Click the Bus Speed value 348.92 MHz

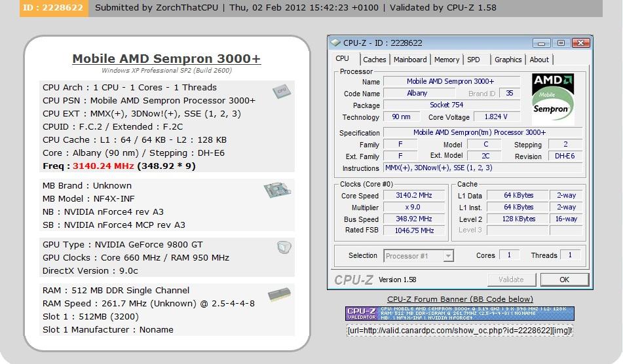click(x=414, y=219)
